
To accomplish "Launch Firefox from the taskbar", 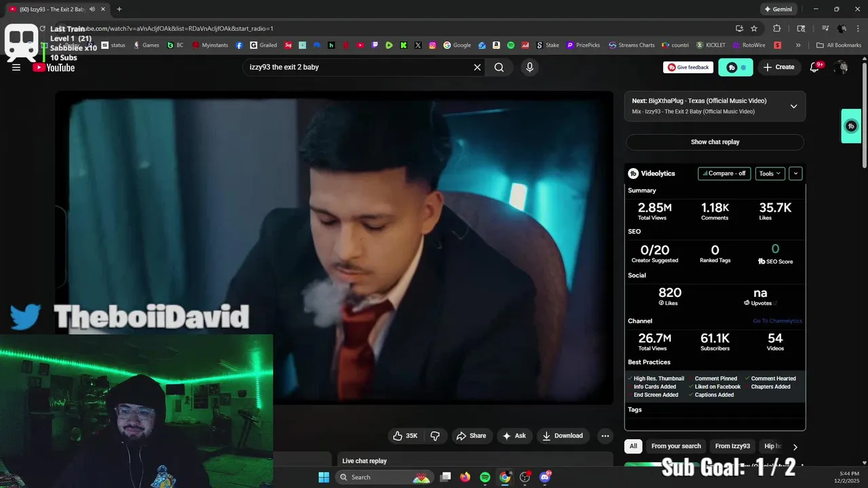I will pyautogui.click(x=465, y=477).
